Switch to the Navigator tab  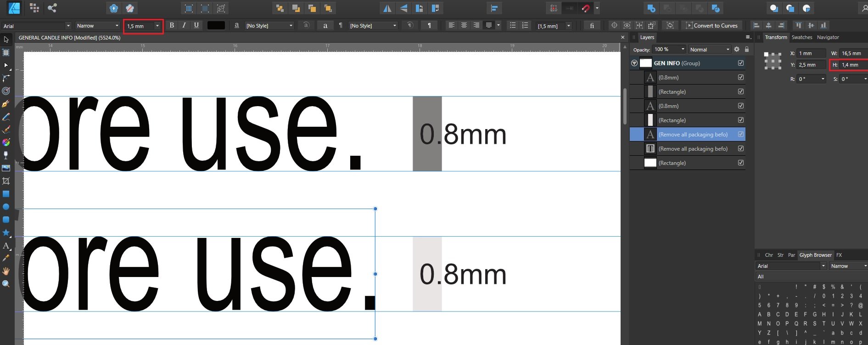pyautogui.click(x=828, y=37)
